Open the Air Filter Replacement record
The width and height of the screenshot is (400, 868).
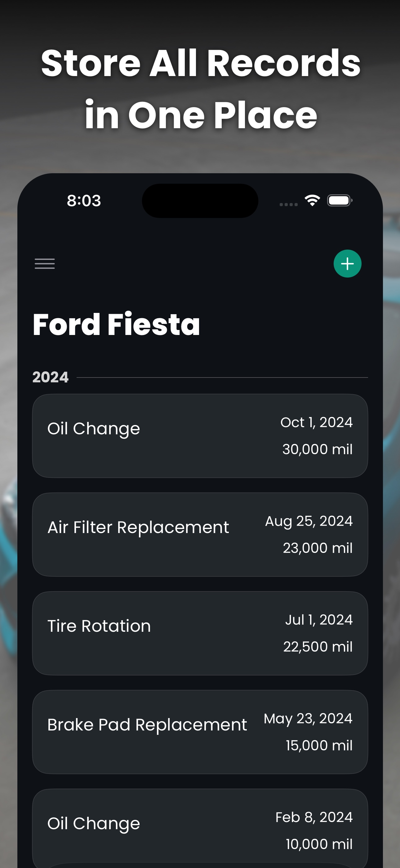(200, 534)
